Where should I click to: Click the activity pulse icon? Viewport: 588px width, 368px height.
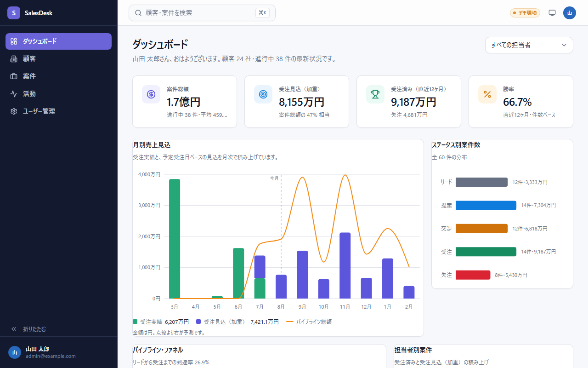[14, 94]
